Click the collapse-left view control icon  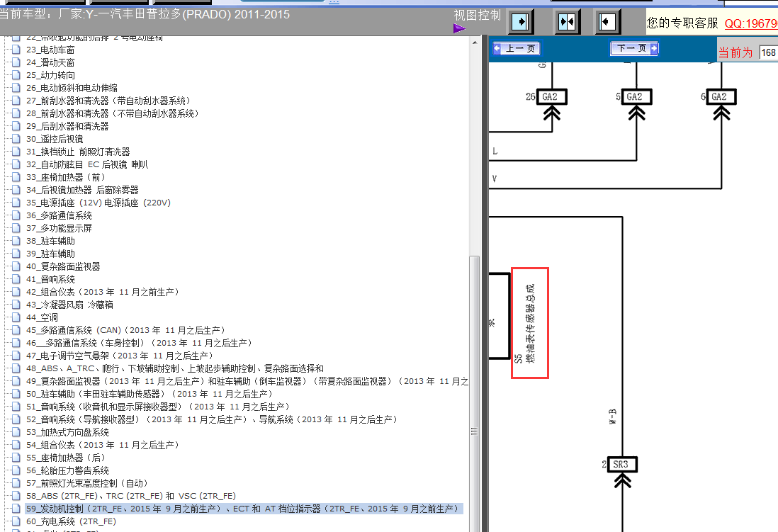click(607, 22)
